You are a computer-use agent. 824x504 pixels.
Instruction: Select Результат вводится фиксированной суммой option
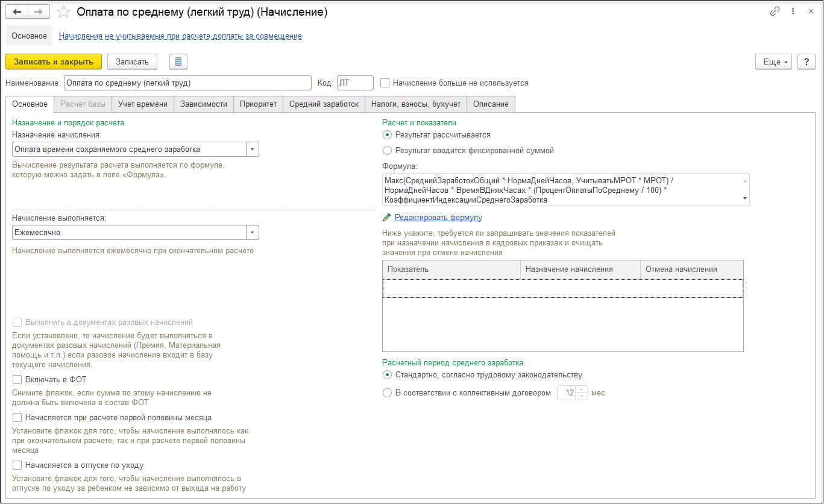[387, 151]
